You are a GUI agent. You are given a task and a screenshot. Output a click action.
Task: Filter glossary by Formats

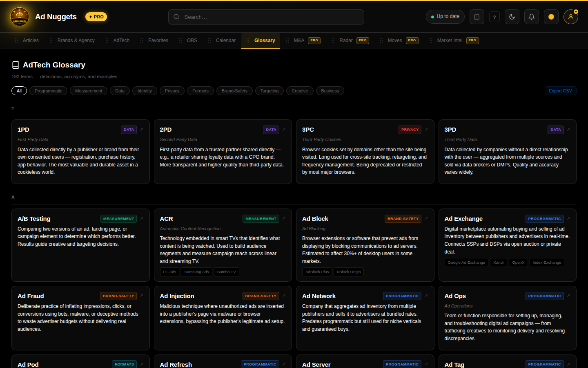(x=200, y=91)
